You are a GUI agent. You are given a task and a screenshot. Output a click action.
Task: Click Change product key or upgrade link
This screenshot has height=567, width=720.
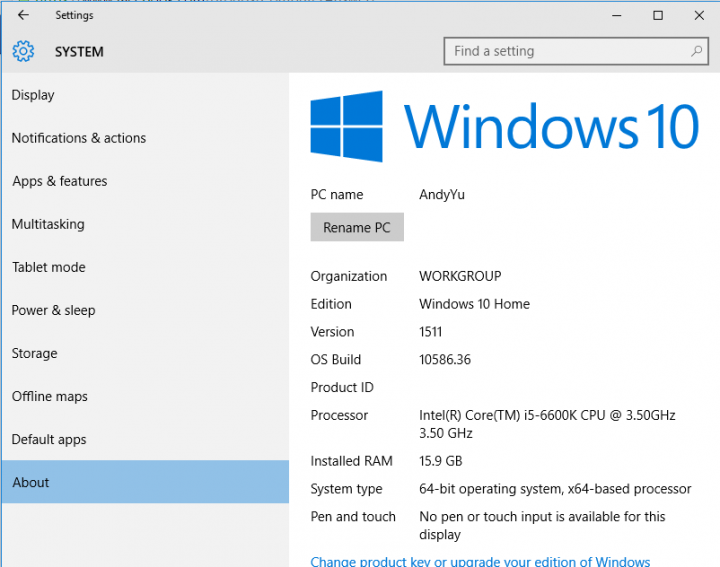coord(480,561)
